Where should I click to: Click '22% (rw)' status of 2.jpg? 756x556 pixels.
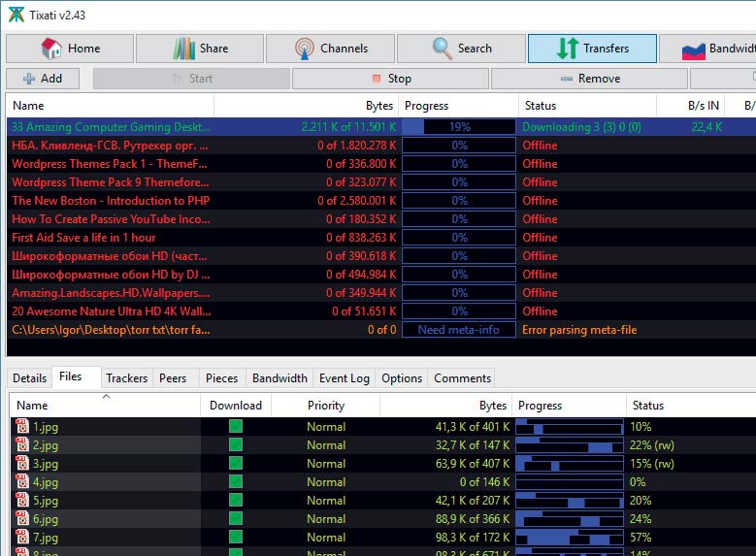click(x=652, y=445)
